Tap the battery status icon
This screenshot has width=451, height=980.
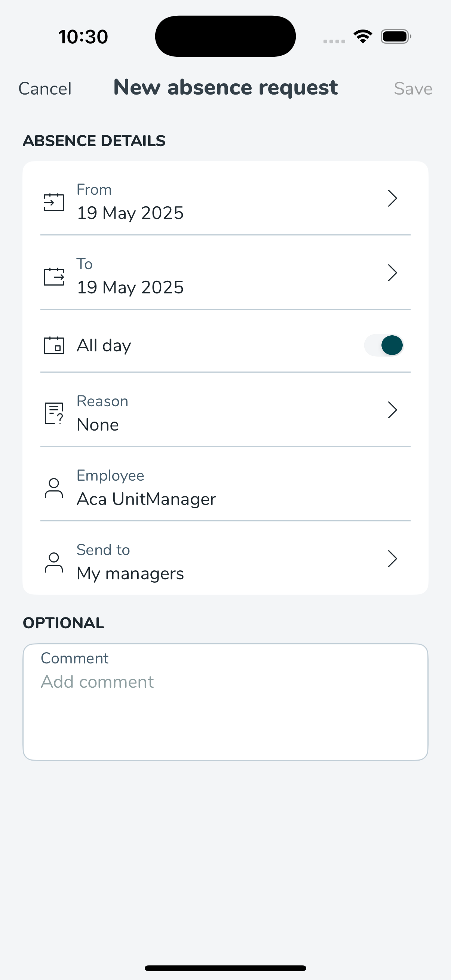[396, 37]
